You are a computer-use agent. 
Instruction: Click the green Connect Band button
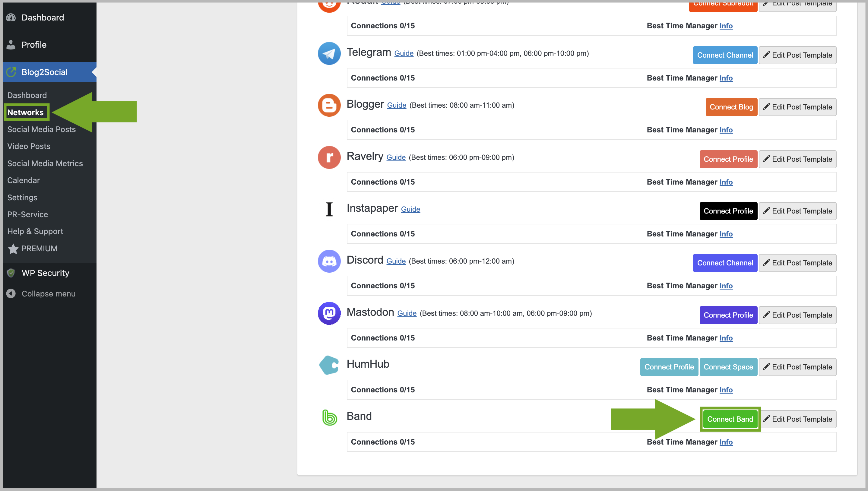[730, 419]
